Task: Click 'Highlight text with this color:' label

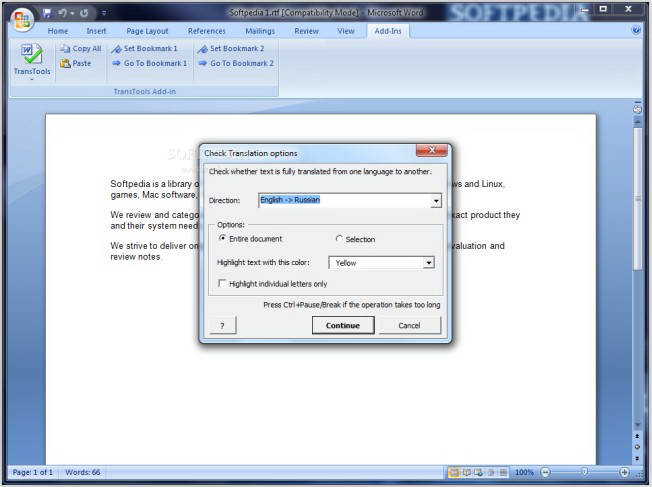Action: pyautogui.click(x=263, y=262)
